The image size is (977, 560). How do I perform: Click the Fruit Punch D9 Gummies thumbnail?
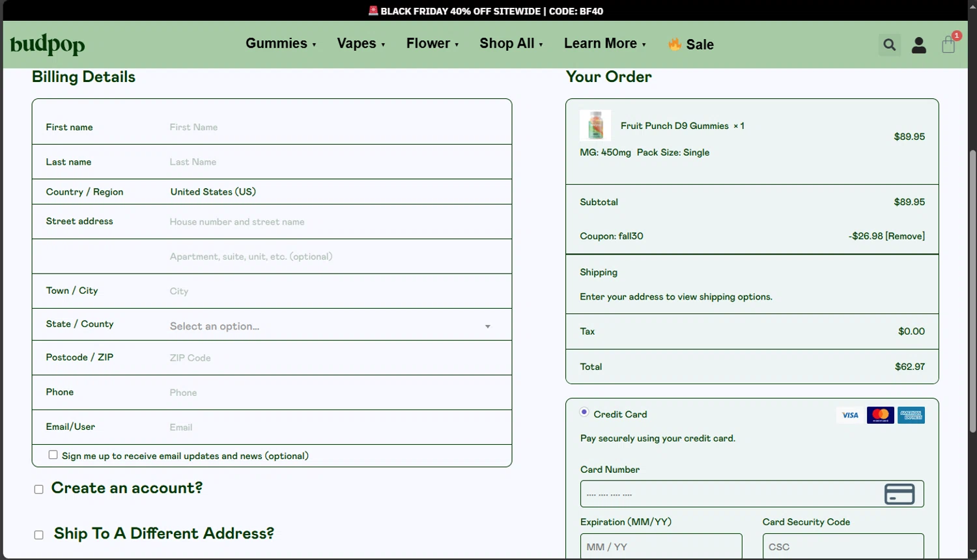click(x=595, y=126)
